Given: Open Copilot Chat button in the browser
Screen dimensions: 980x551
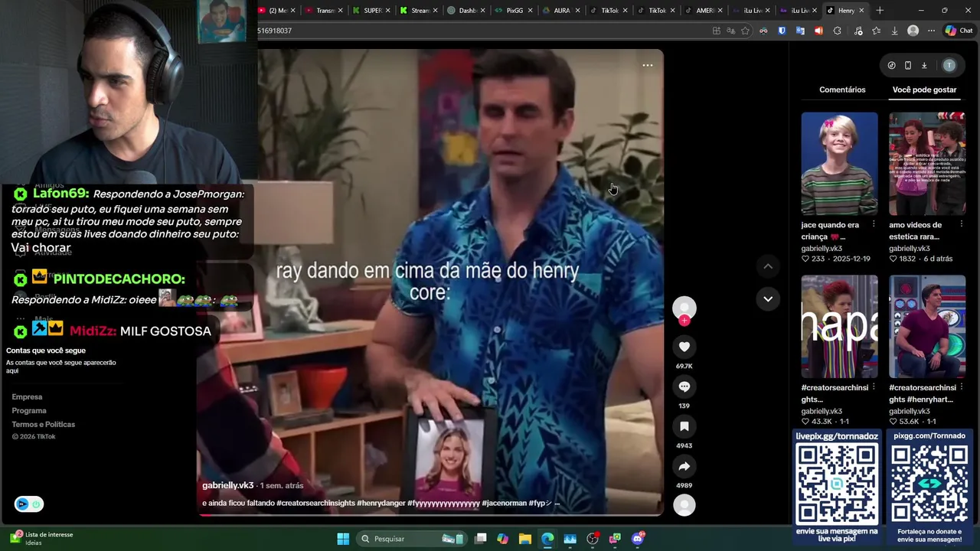Looking at the screenshot, I should pyautogui.click(x=959, y=31).
